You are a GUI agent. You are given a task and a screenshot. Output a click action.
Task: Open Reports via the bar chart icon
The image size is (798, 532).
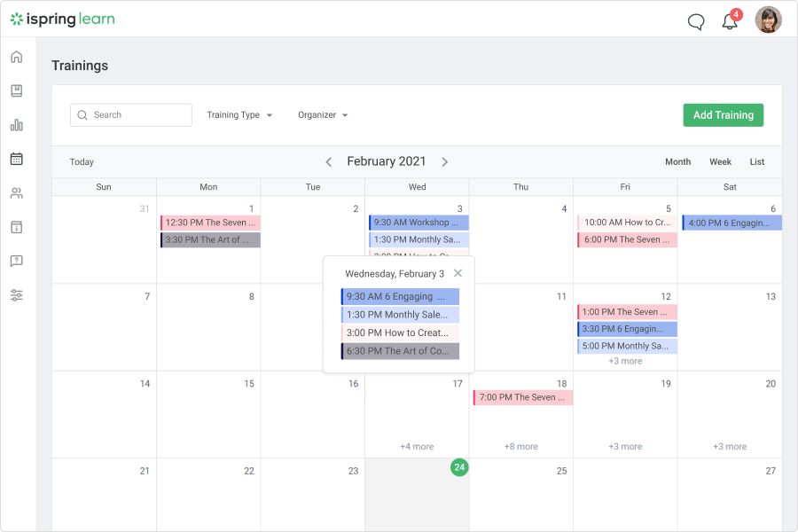point(16,124)
